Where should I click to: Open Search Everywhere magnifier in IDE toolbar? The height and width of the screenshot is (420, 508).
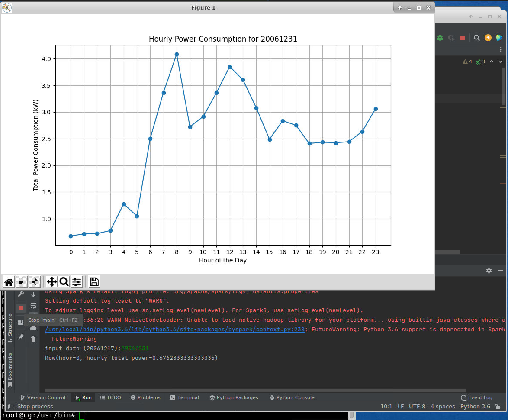[476, 38]
